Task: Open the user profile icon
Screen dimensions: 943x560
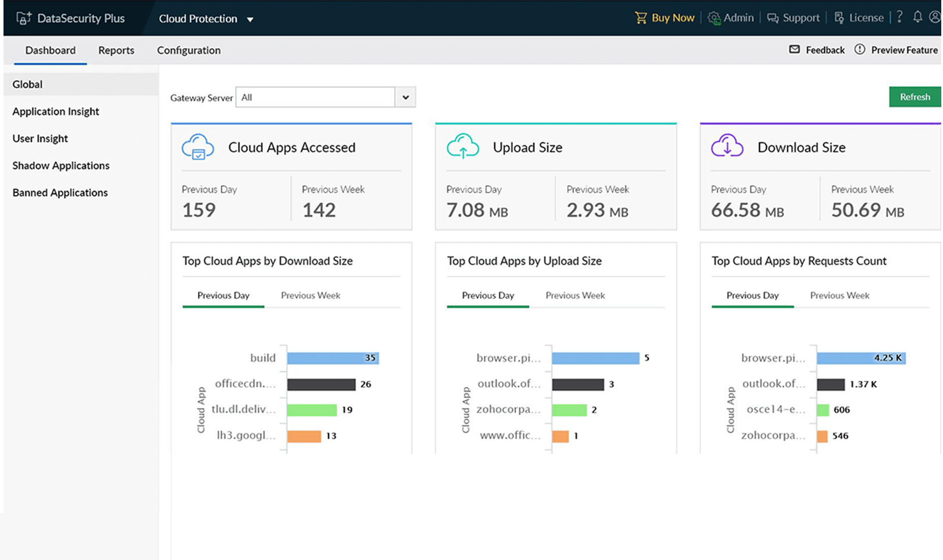Action: tap(934, 17)
